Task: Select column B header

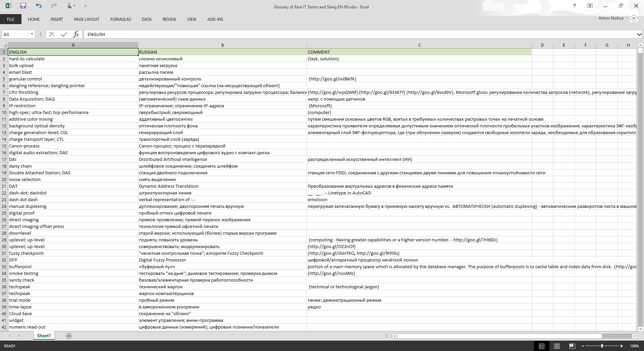Action: coord(222,45)
